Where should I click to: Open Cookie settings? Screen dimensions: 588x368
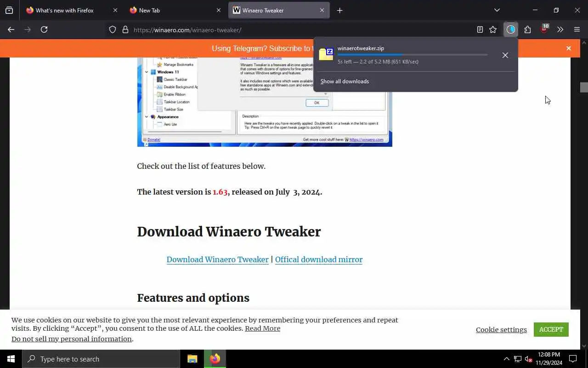[x=501, y=330]
